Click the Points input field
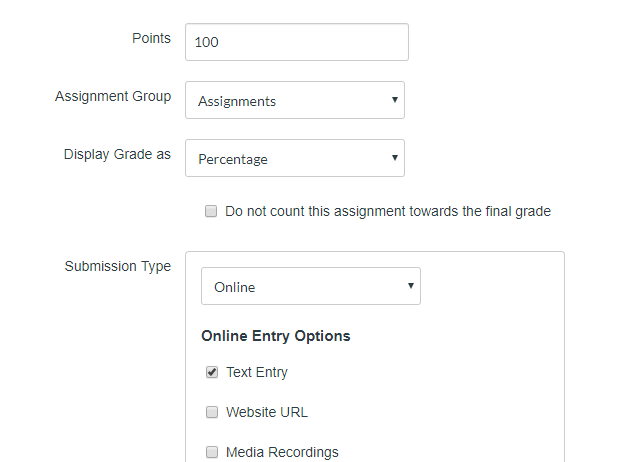 296,42
